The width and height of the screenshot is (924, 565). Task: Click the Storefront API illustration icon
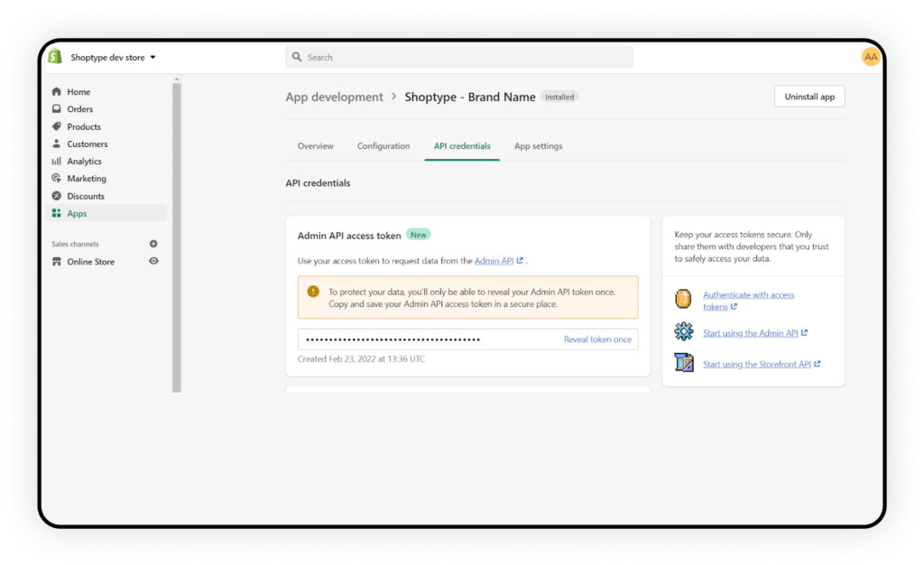point(684,362)
